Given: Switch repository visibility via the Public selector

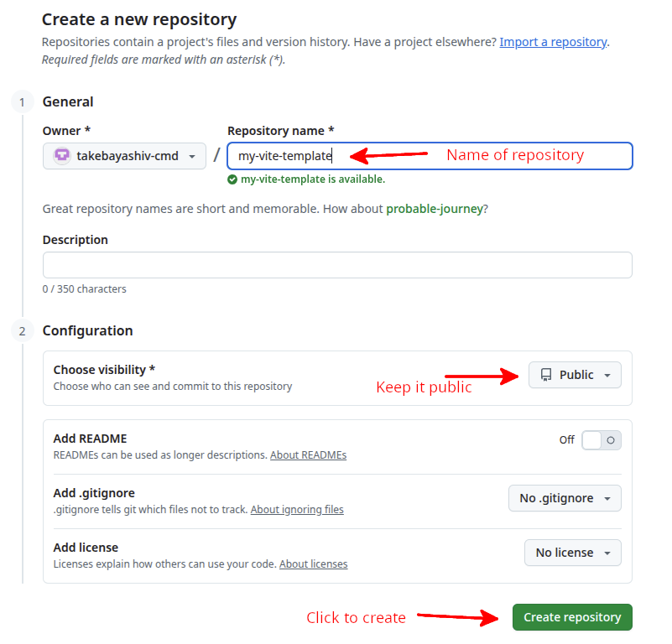Looking at the screenshot, I should pos(575,375).
